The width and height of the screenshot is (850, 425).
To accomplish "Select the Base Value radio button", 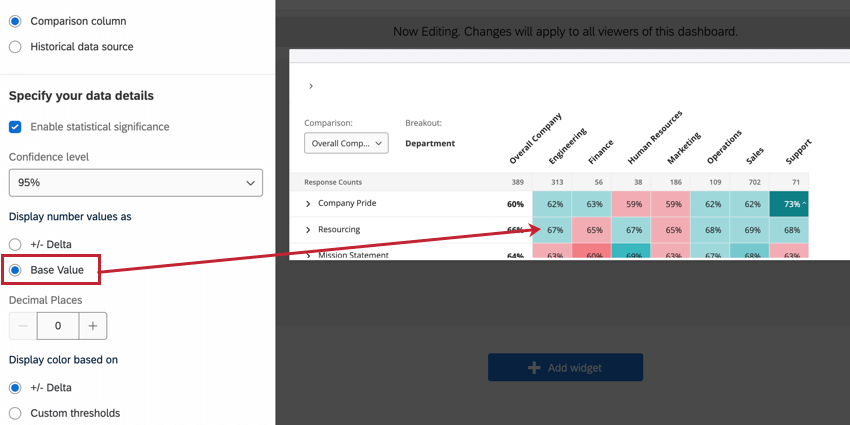I will pyautogui.click(x=15, y=270).
